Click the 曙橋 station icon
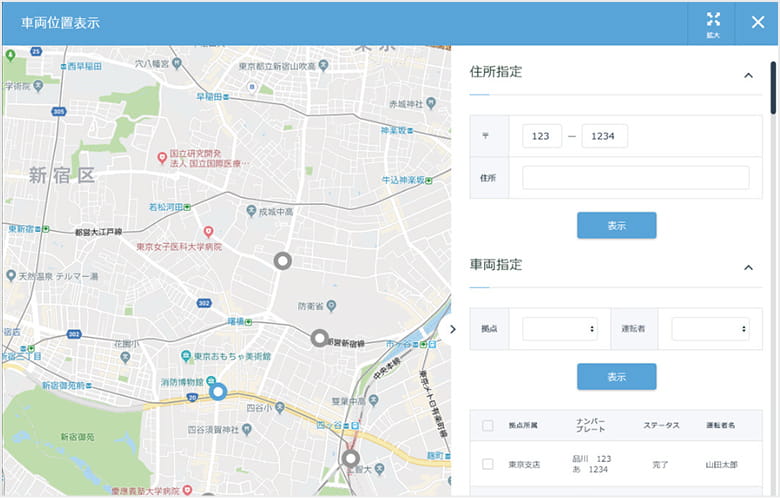The height and width of the screenshot is (498, 780). point(248,322)
